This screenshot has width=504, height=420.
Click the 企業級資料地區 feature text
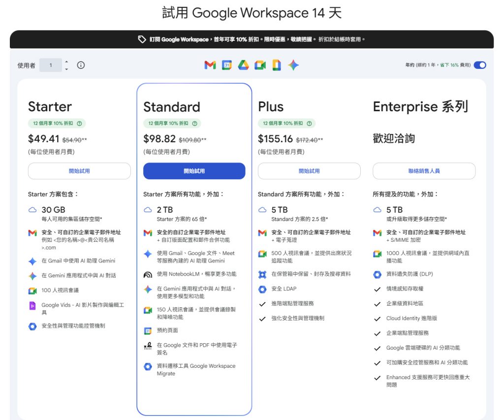click(405, 304)
